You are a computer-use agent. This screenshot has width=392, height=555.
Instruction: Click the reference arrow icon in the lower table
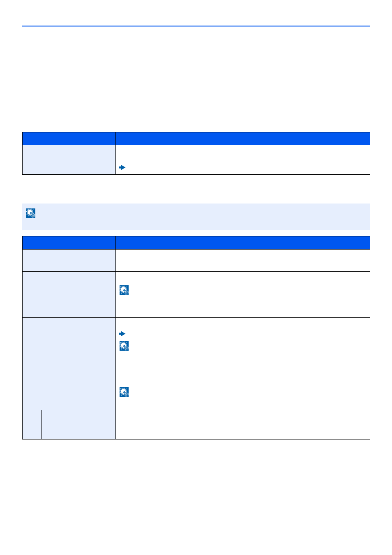click(122, 333)
